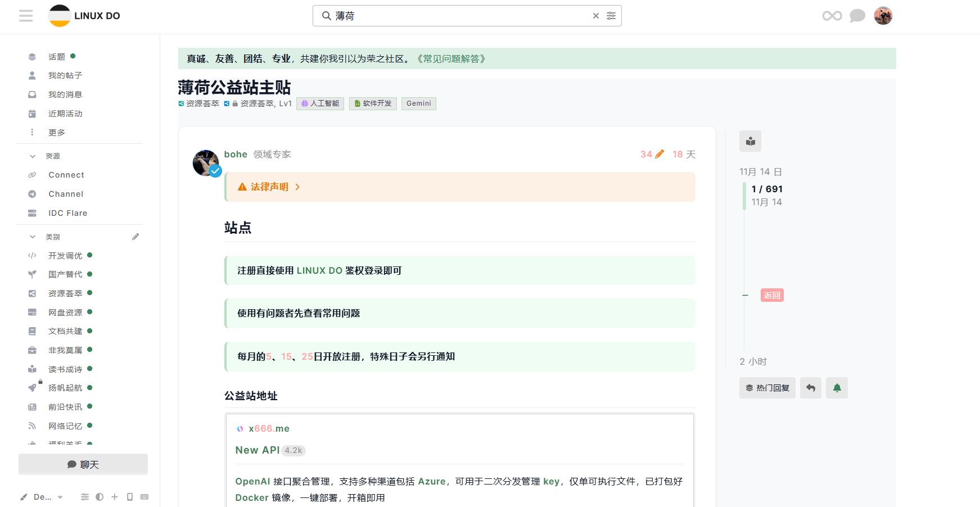Viewport: 980px width, 507px height.
Task: Open the user avatar menu in header
Action: click(883, 16)
